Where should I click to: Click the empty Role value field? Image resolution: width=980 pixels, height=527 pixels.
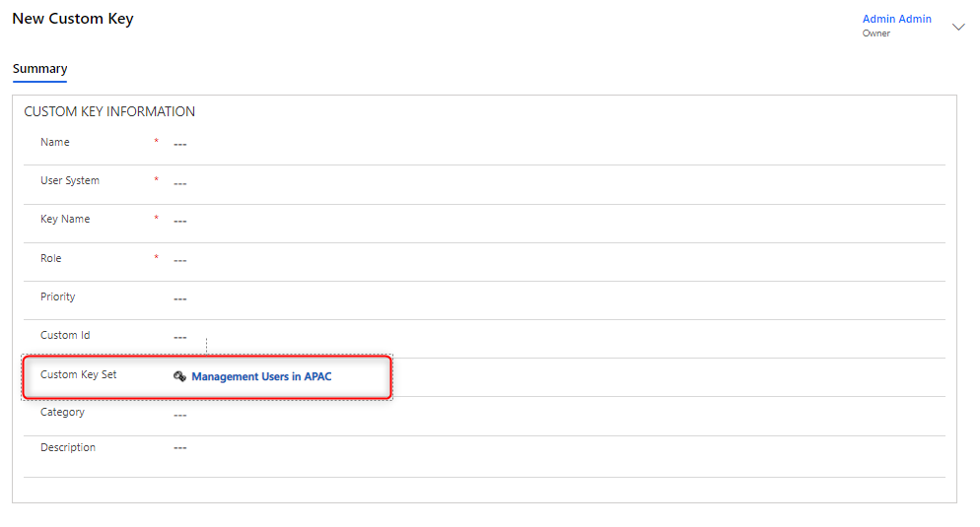[180, 260]
